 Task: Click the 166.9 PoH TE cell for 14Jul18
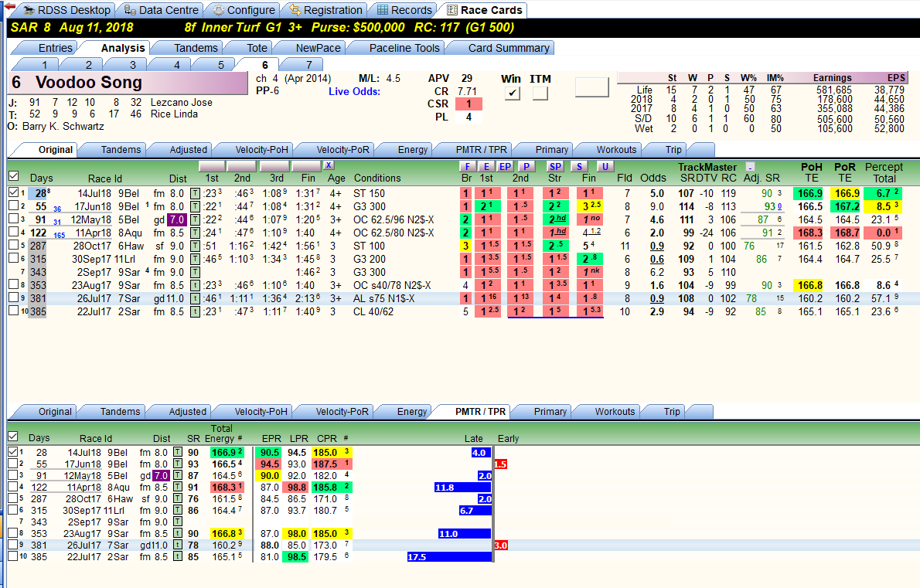(x=809, y=193)
